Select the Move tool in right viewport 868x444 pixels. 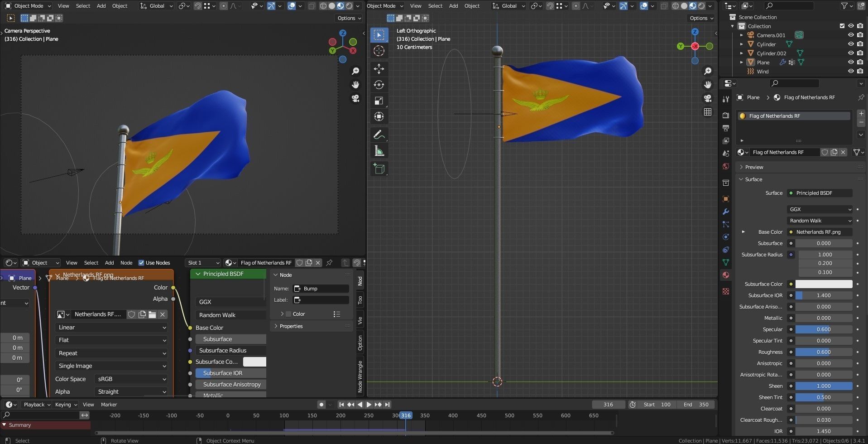pyautogui.click(x=379, y=69)
